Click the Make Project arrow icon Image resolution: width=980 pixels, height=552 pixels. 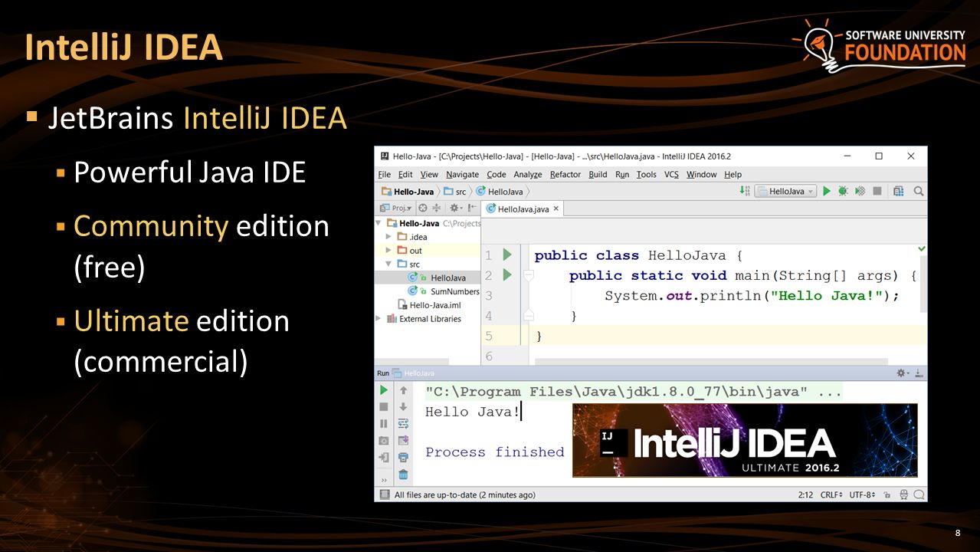point(744,191)
